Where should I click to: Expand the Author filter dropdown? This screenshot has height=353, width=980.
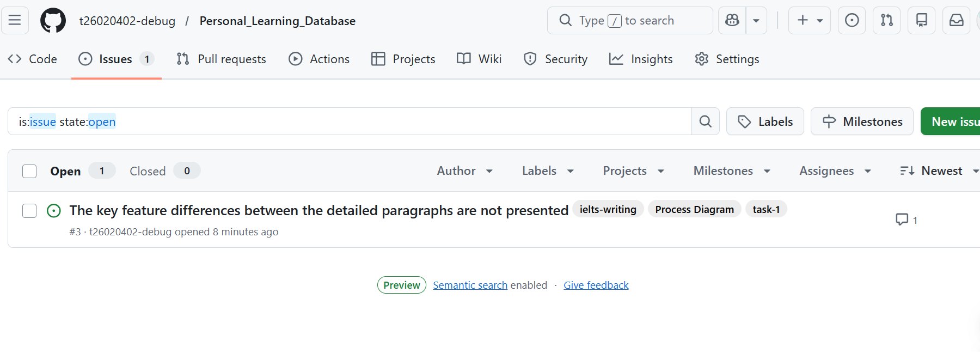[x=465, y=171]
